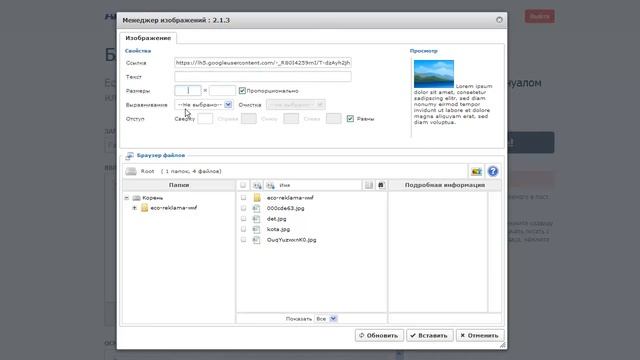Image resolution: width=640 pixels, height=360 pixels.
Task: Click the 000cde63.jpg file icon
Action: (256, 209)
